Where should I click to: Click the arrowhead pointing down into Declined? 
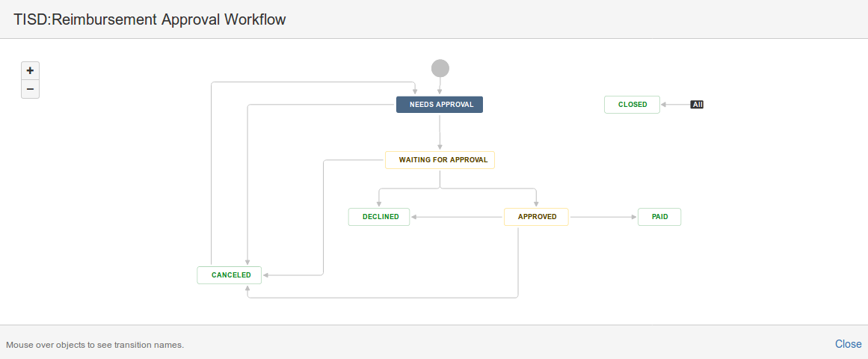coord(379,203)
